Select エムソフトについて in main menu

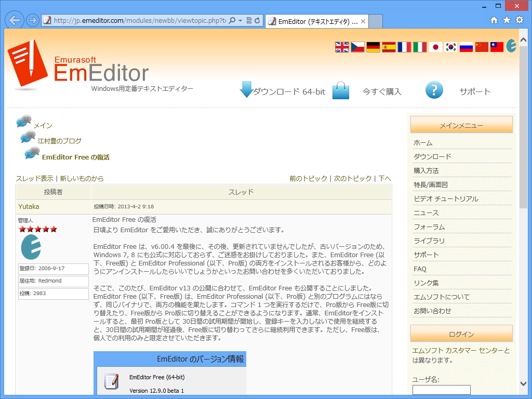pos(442,297)
